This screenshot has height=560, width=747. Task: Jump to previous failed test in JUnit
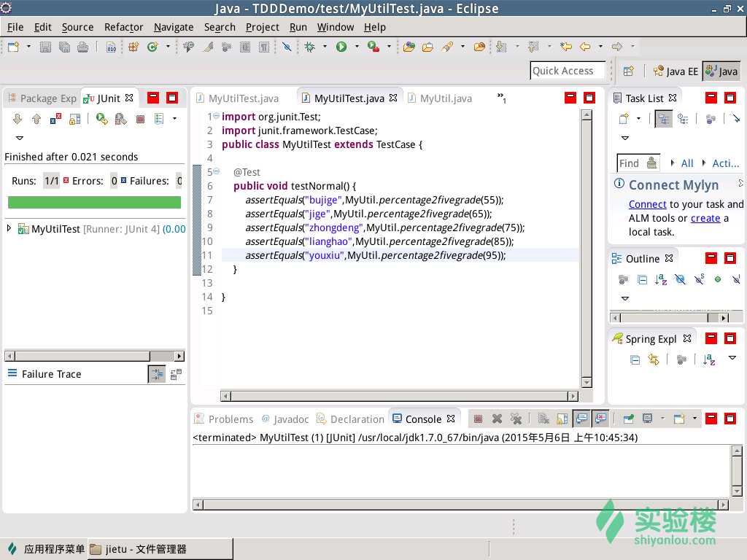click(36, 119)
